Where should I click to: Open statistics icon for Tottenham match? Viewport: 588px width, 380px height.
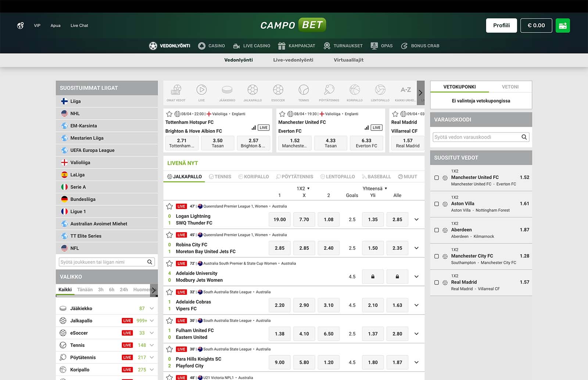click(x=254, y=128)
